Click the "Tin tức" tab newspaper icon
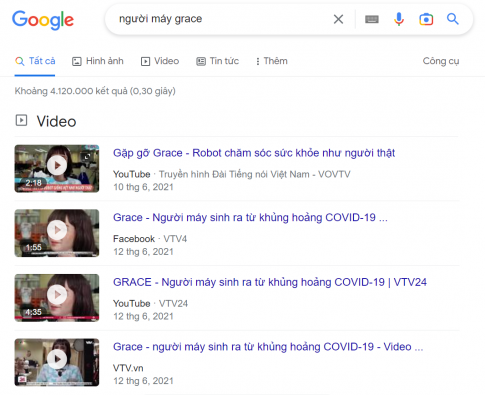 click(x=201, y=61)
